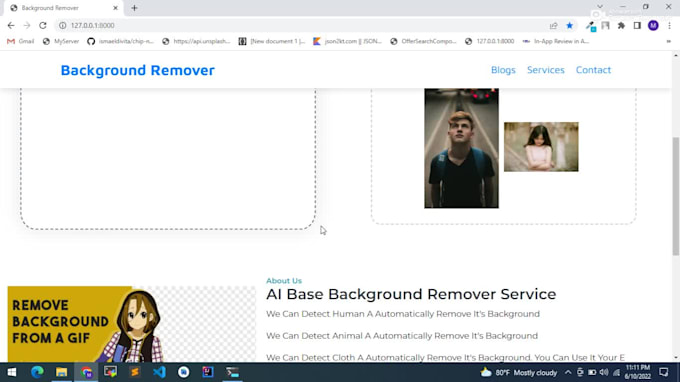680x382 pixels.
Task: Open the terminal from the taskbar
Action: tap(232, 372)
